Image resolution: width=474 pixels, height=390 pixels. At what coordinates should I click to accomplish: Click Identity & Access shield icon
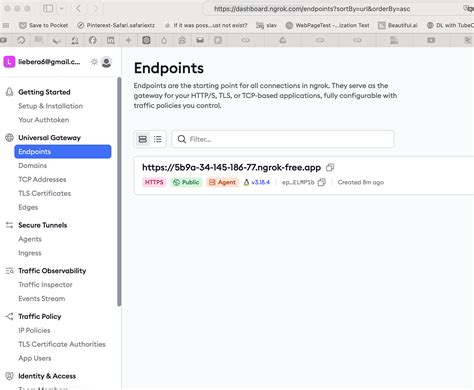pyautogui.click(x=9, y=376)
